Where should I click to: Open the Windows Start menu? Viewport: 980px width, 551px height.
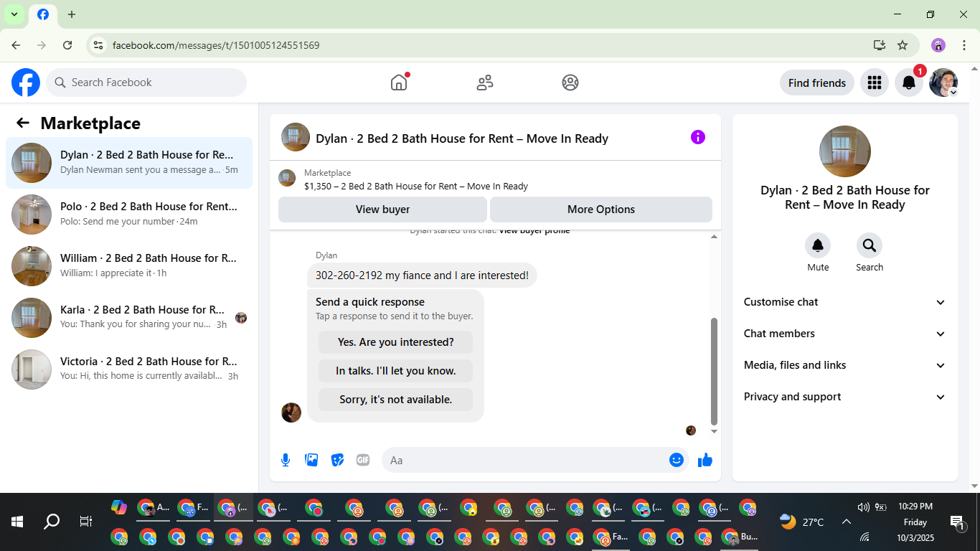coord(17,522)
